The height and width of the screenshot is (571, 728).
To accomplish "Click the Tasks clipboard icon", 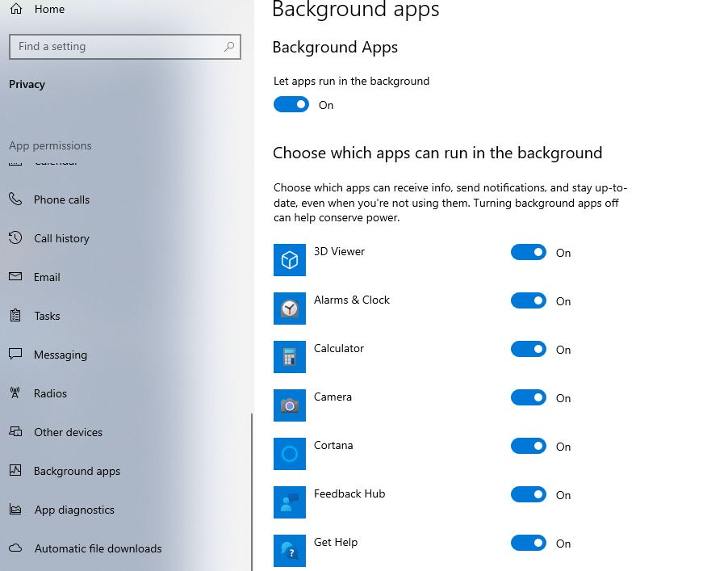I will (15, 316).
